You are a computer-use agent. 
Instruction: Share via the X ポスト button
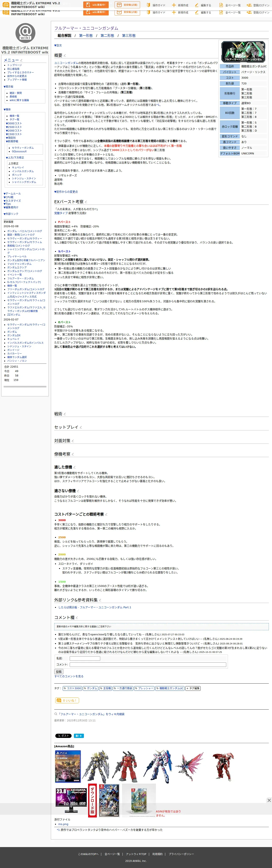[63, 736]
